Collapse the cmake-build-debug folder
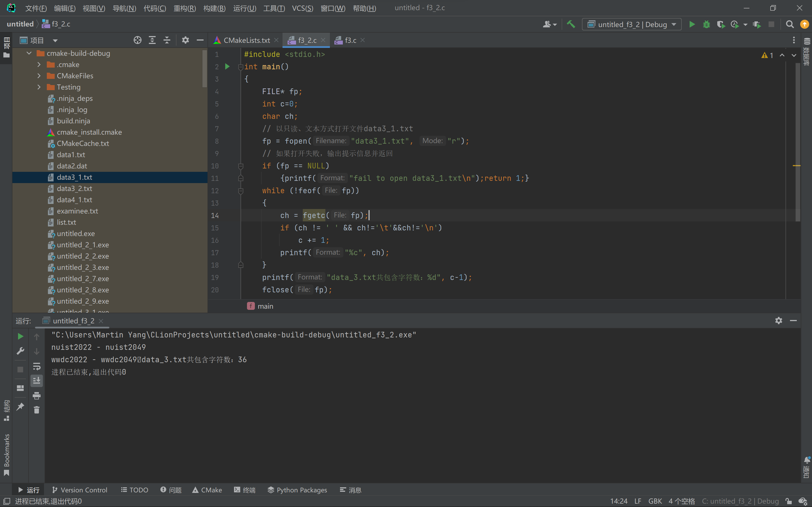The image size is (812, 507). pos(29,53)
